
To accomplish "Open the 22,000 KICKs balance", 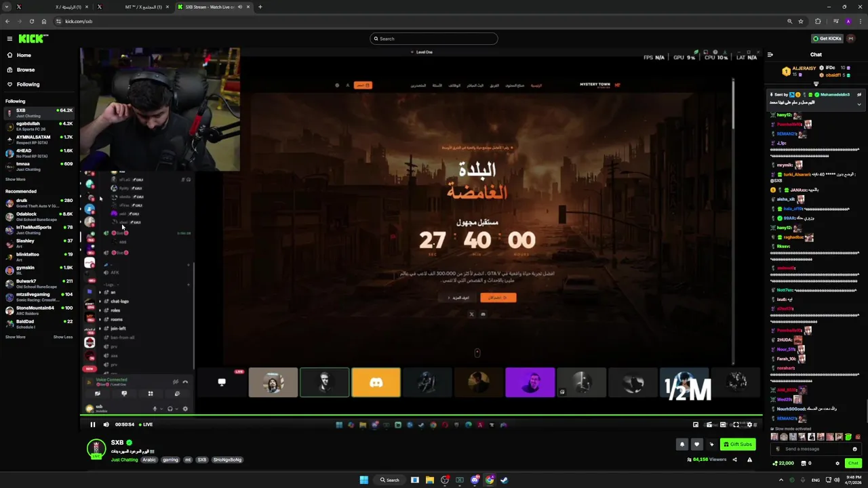I will point(783,463).
